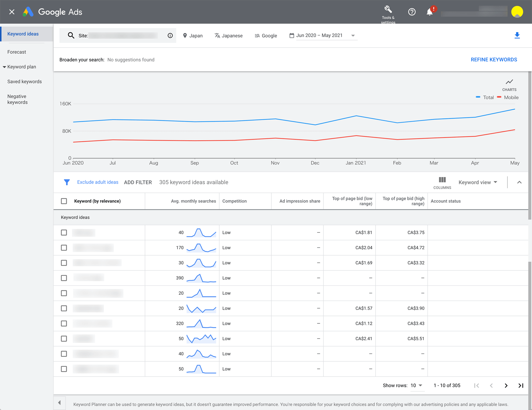532x410 pixels.
Task: Check the keyword row with 30 searches
Action: [x=64, y=263]
